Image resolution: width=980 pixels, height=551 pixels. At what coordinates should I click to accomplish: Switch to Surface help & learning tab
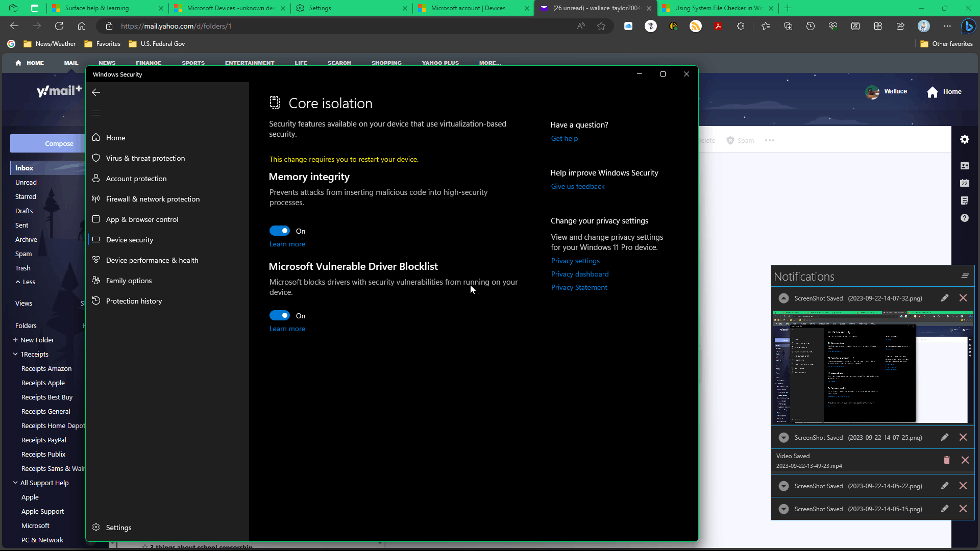pos(107,8)
